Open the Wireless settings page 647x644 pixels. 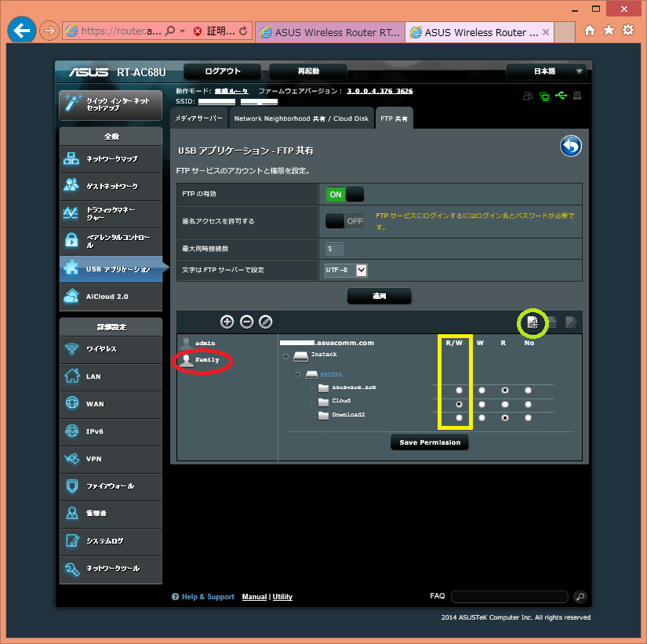pyautogui.click(x=111, y=349)
